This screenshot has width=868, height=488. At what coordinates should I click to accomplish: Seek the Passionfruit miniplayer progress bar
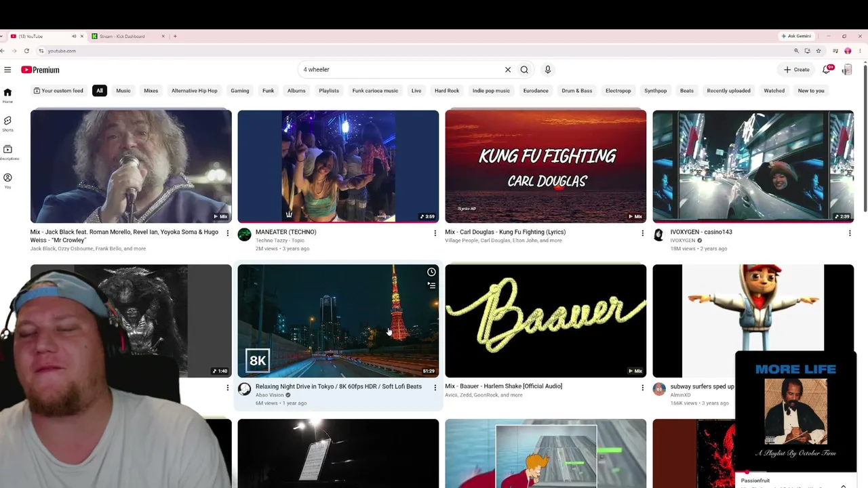(x=796, y=472)
